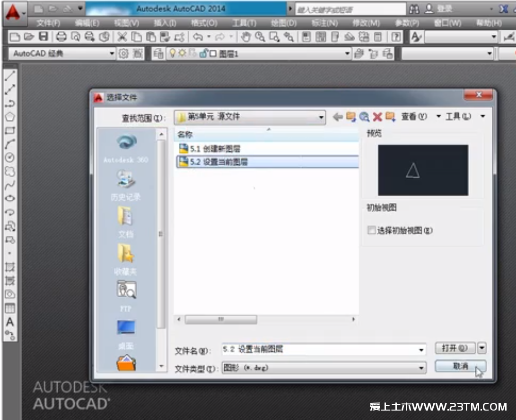Image resolution: width=516 pixels, height=420 pixels.
Task: Select the Circle draw tool
Action: 9,158
